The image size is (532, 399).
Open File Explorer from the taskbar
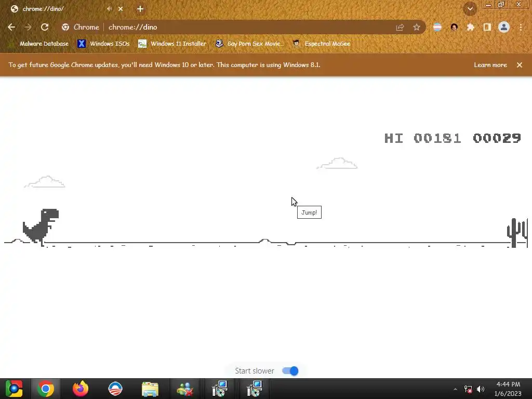click(x=150, y=389)
